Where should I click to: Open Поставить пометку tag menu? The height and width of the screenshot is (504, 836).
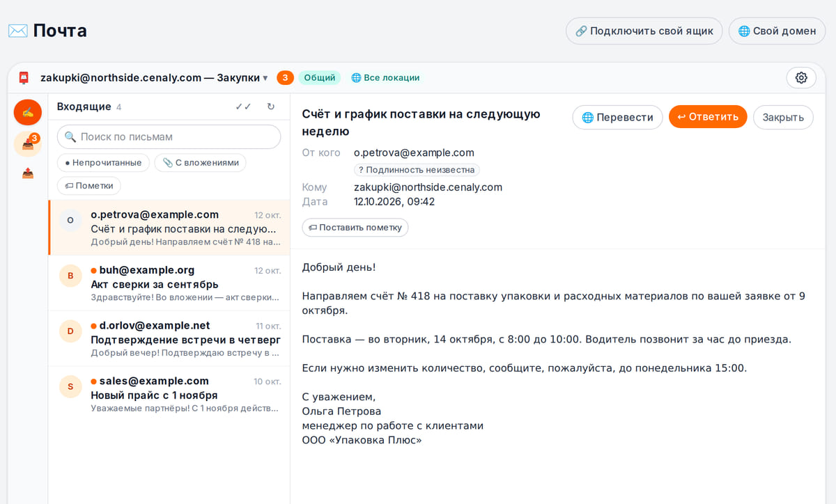tap(355, 228)
